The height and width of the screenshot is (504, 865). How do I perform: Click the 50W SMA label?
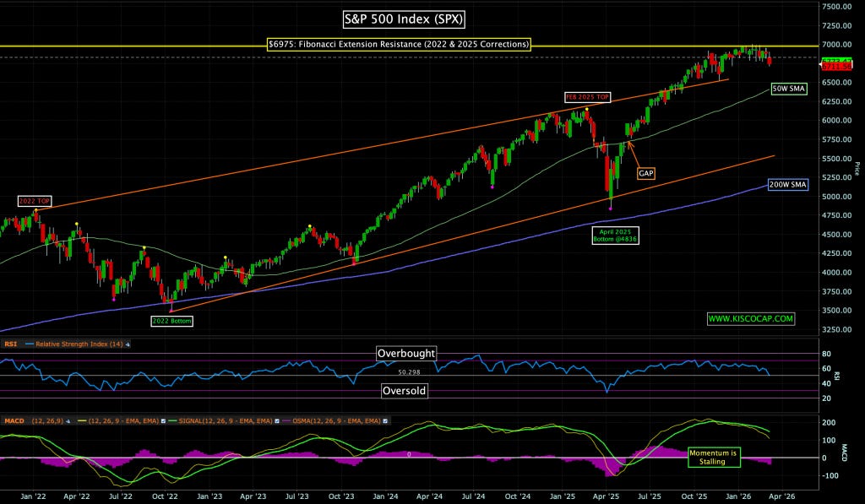click(x=787, y=87)
